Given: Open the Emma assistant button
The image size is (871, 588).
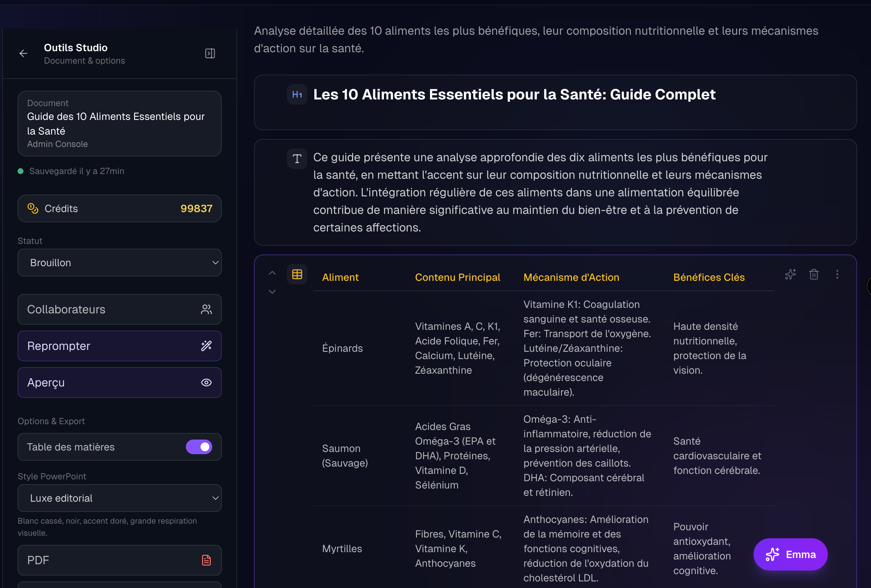Looking at the screenshot, I should pyautogui.click(x=790, y=554).
